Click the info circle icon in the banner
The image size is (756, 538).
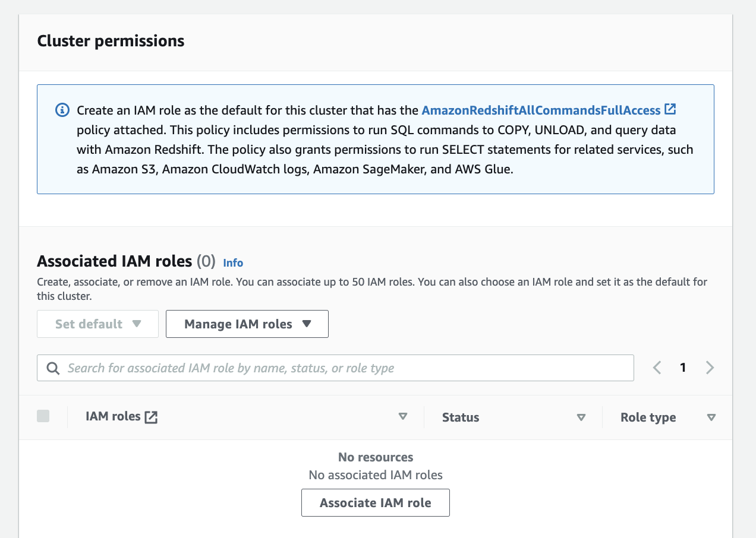click(x=62, y=110)
